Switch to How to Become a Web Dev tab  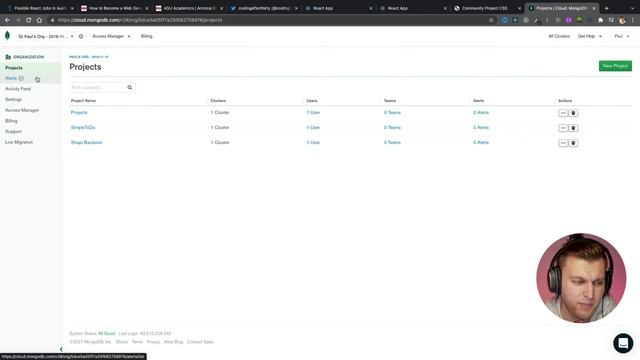pyautogui.click(x=115, y=8)
